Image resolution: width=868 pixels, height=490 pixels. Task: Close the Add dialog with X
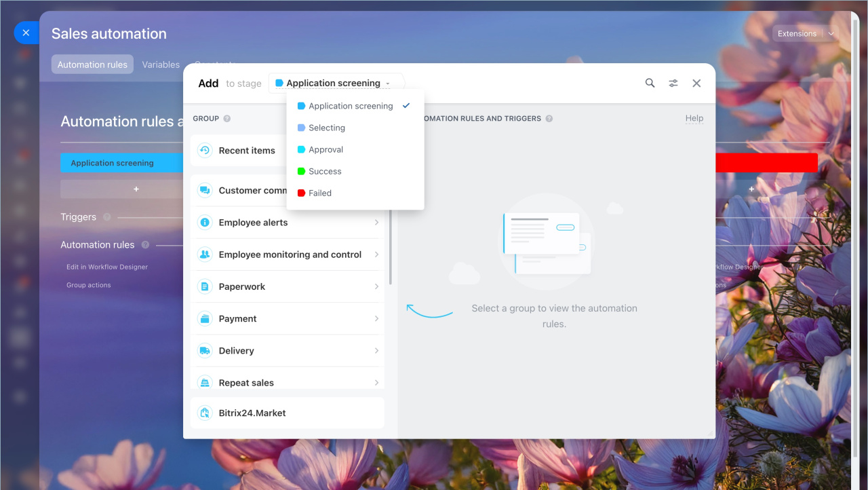point(696,83)
